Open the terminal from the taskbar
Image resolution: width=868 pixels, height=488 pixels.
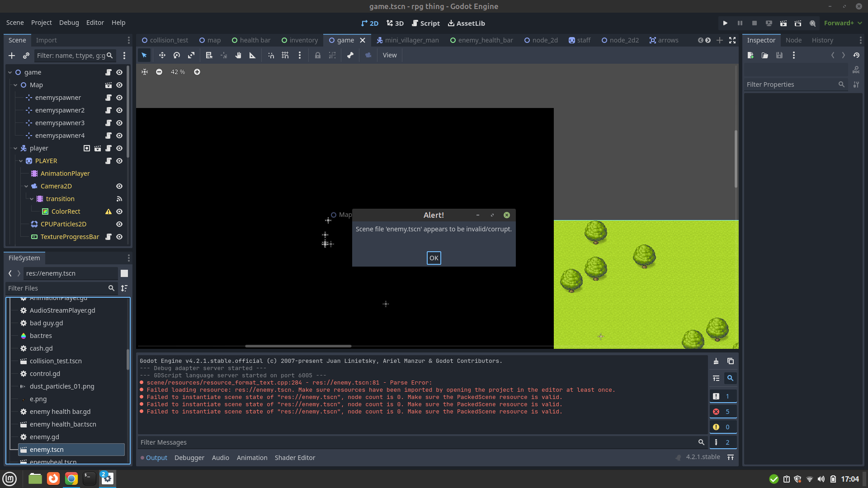click(90, 479)
